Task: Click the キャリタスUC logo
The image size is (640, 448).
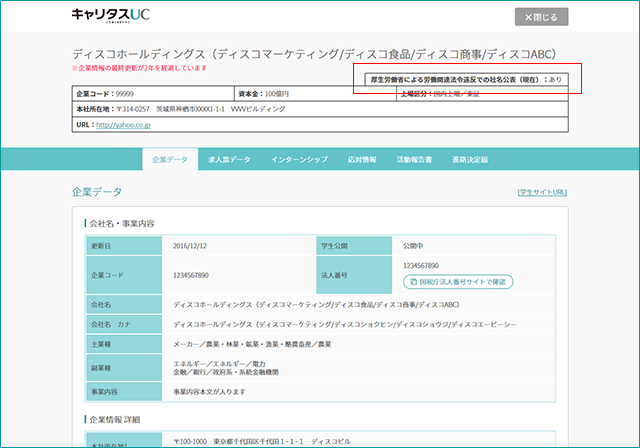Action: point(111,15)
